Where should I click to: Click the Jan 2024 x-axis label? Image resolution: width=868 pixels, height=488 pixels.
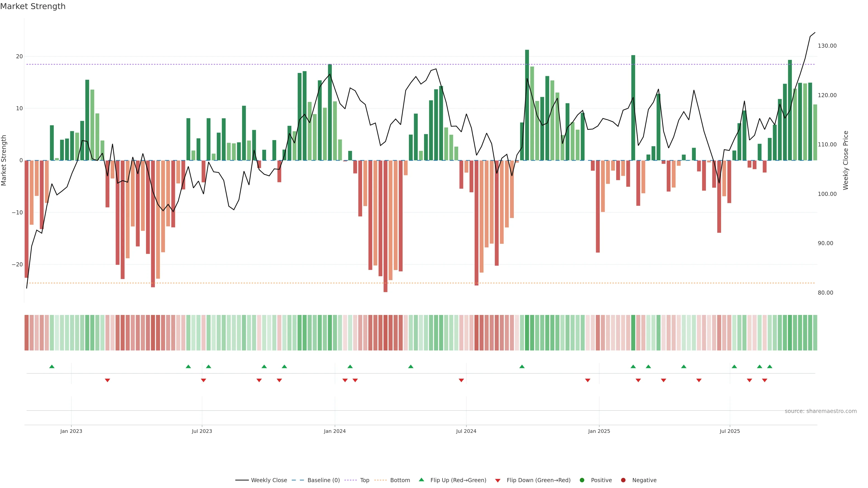pyautogui.click(x=335, y=431)
